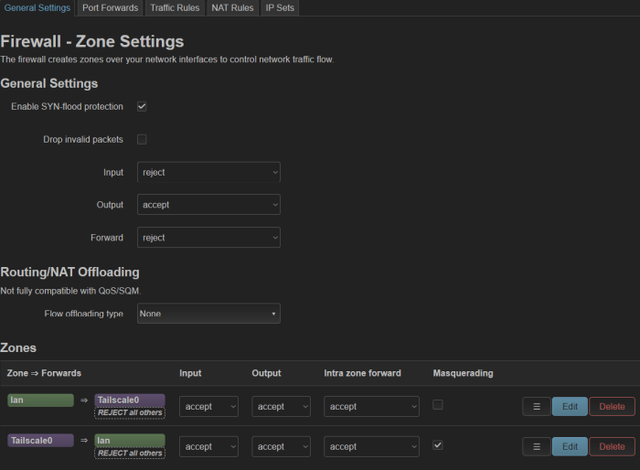Screen dimensions: 640x470
Task: Change Output dropdown for Tailscale0 zone
Action: [281, 446]
